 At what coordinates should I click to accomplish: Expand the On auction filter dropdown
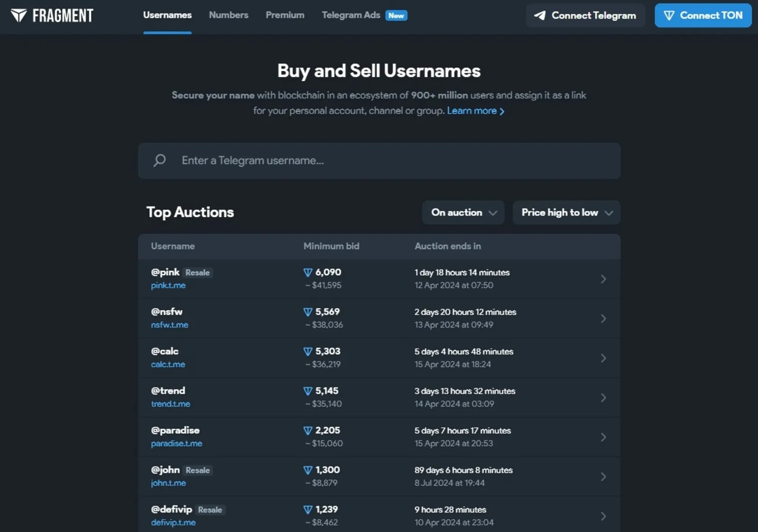463,213
